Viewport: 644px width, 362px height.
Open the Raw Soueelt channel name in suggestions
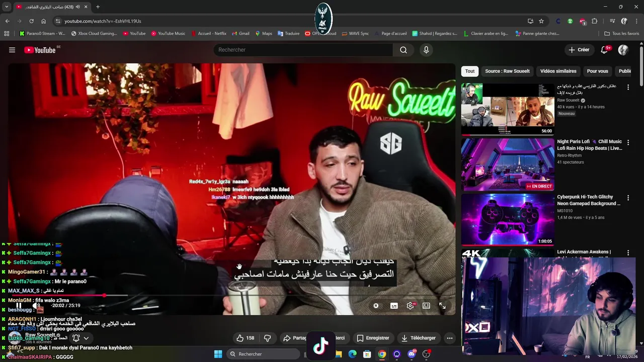click(x=568, y=100)
